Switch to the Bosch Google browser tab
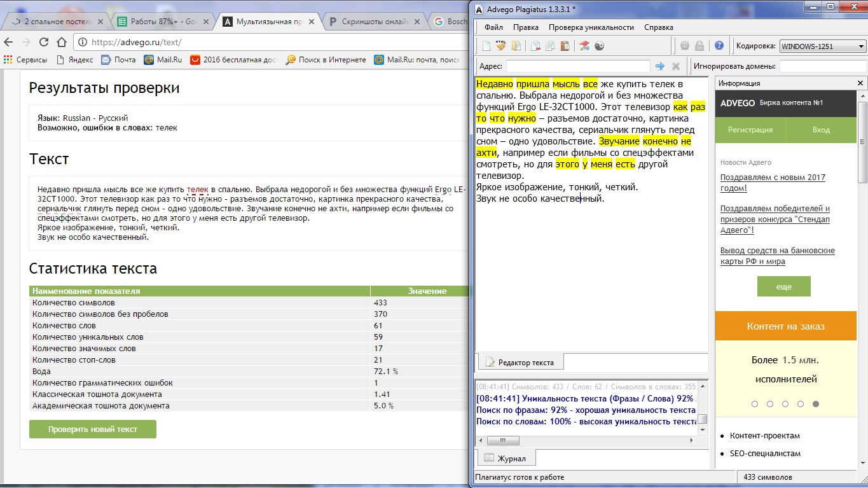868x488 pixels. point(450,21)
